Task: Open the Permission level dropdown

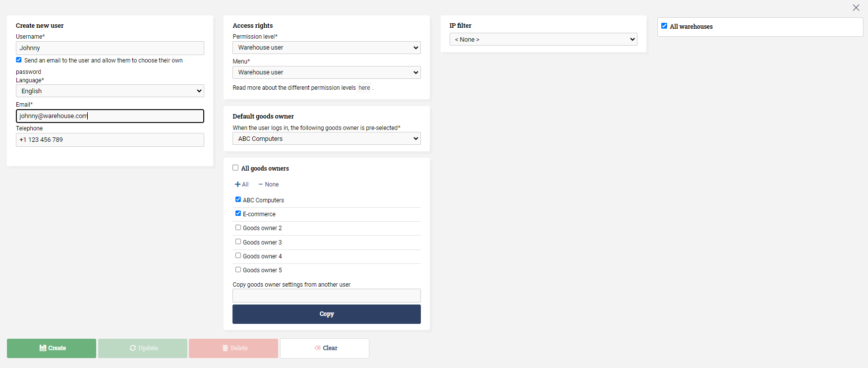Action: pos(327,48)
